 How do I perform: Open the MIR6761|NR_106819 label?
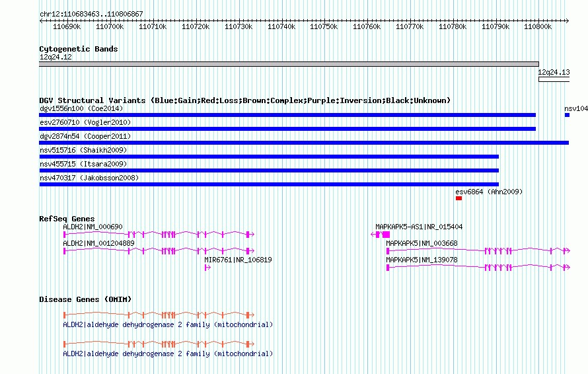[x=238, y=260]
